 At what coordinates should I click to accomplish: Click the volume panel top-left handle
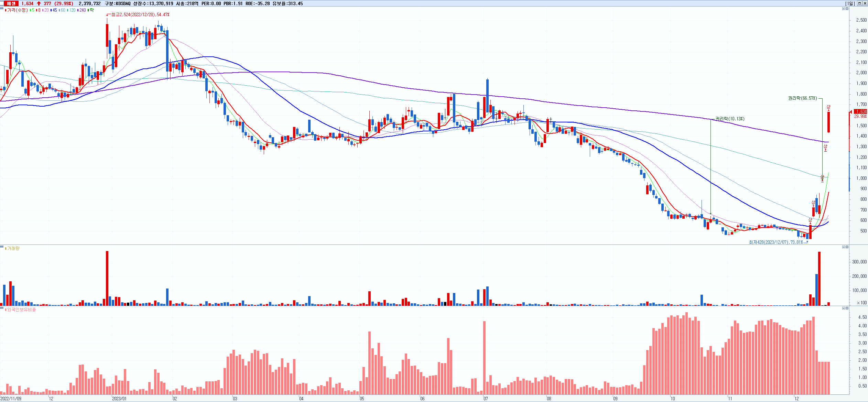coord(2,246)
